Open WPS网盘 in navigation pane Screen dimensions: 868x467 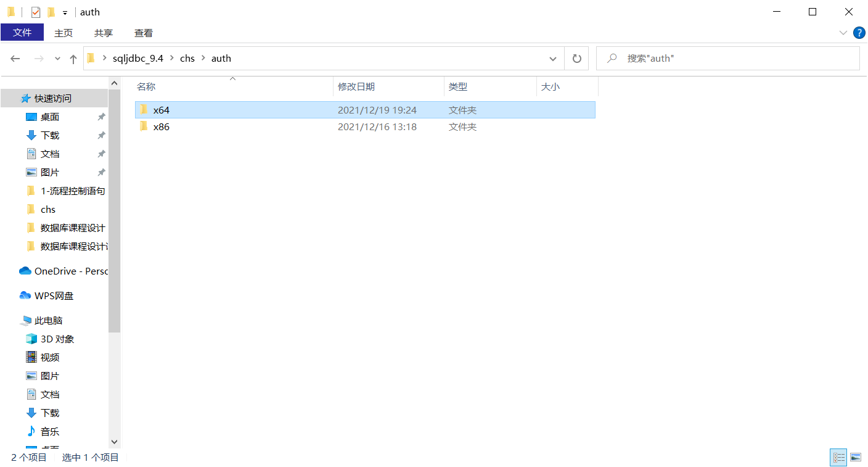54,295
